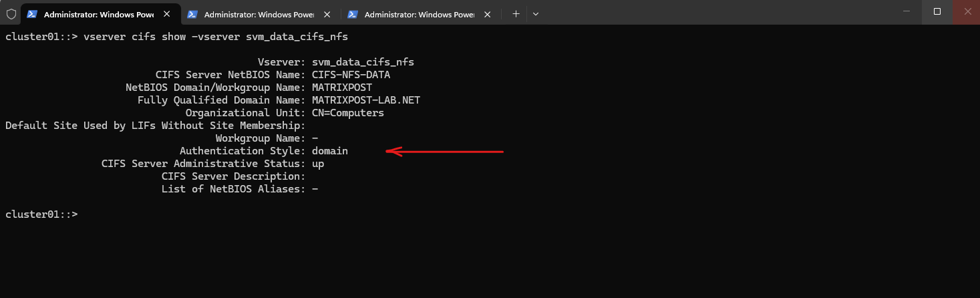This screenshot has height=298, width=980.
Task: Click the first tab's PowerShell icon
Action: coord(31,13)
